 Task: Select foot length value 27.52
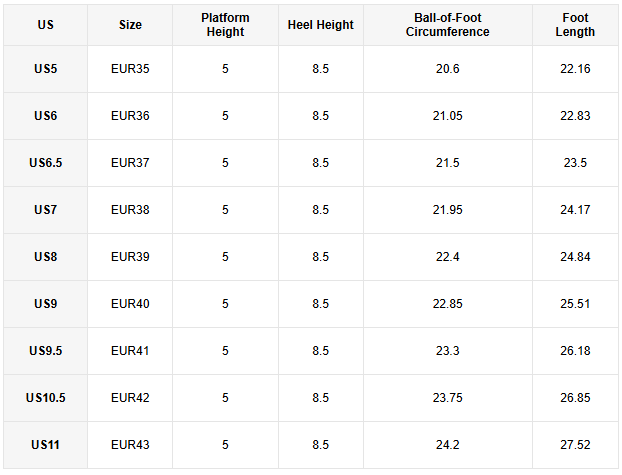pos(575,445)
